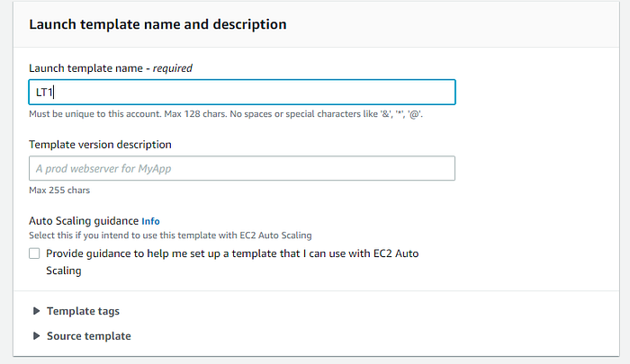Expand Template tags using its arrow icon
Viewport: 630px width, 364px height.
[36, 311]
